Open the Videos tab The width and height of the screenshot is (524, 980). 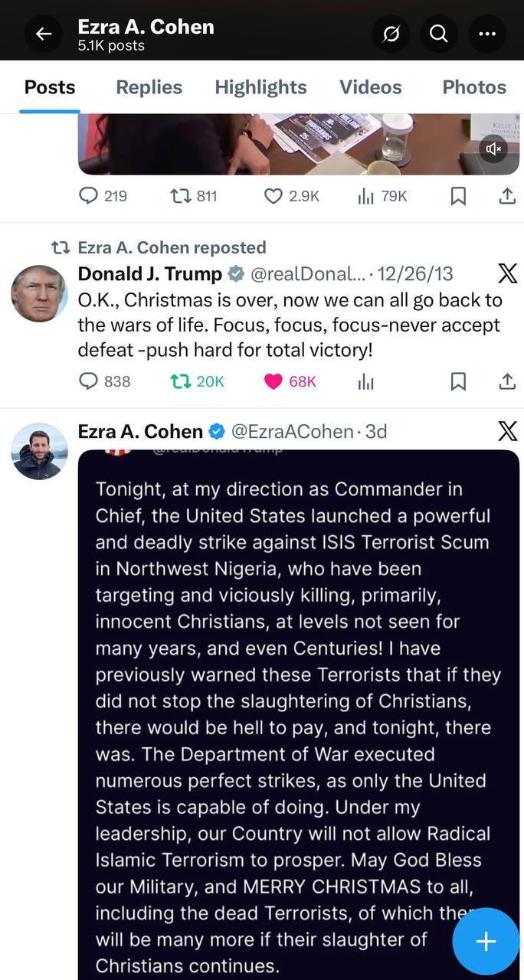coord(370,87)
